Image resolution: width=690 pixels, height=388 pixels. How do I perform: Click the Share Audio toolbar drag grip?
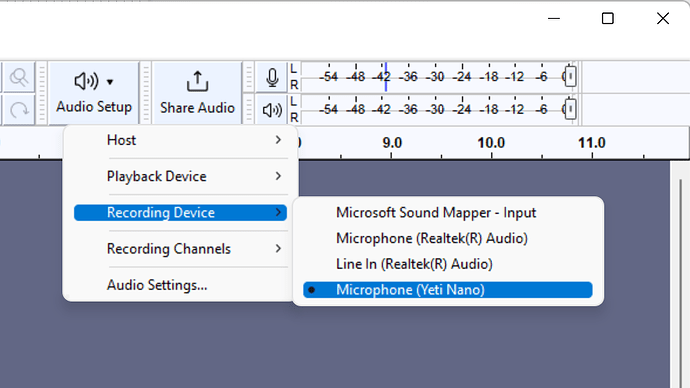146,93
